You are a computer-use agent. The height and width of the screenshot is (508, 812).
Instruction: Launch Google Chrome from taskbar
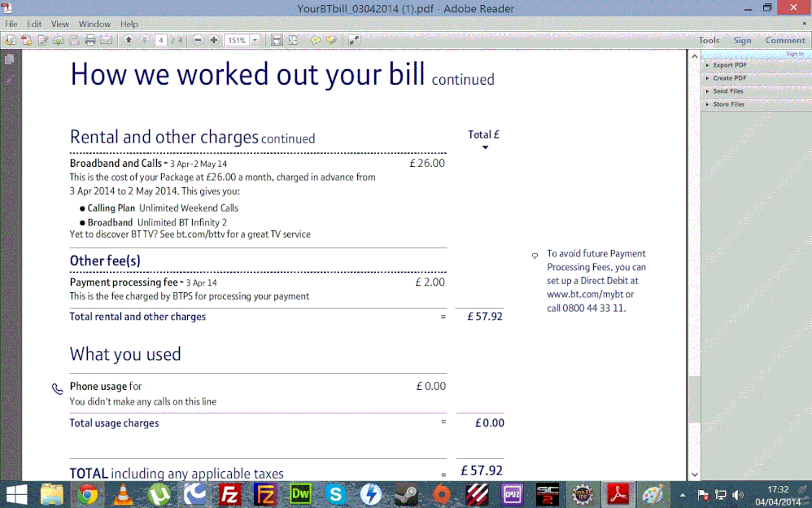coord(88,494)
